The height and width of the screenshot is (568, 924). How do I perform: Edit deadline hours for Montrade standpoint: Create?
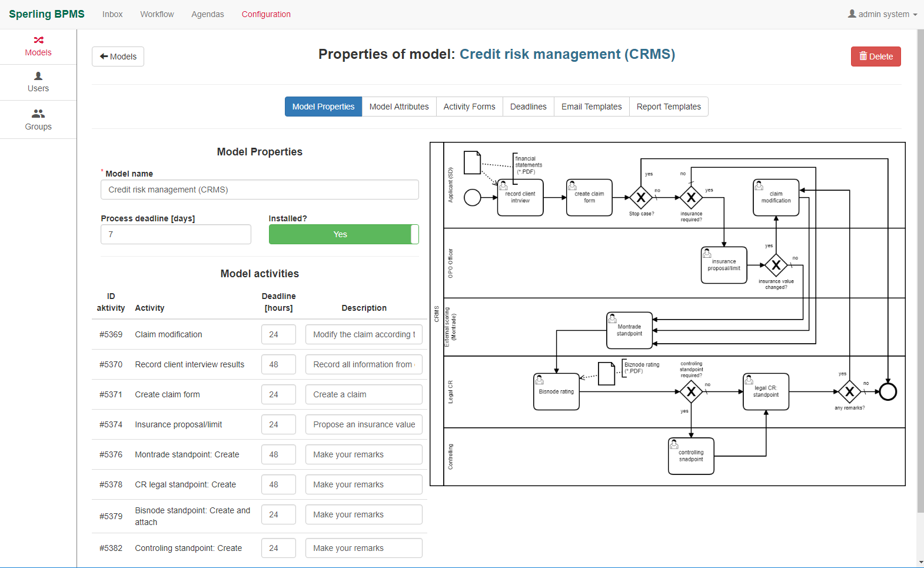(x=278, y=454)
